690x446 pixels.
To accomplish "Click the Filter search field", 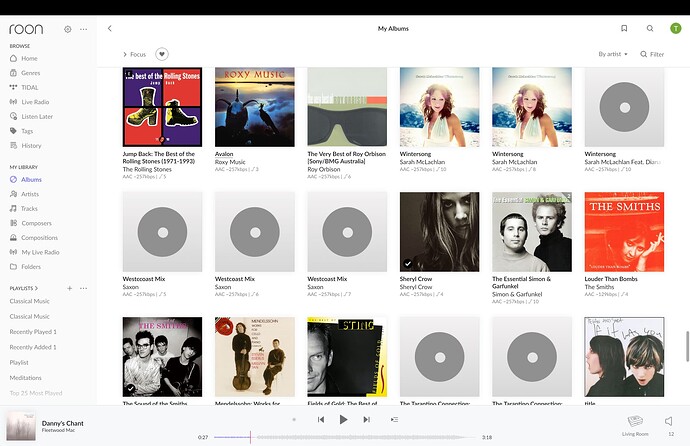I will click(652, 54).
